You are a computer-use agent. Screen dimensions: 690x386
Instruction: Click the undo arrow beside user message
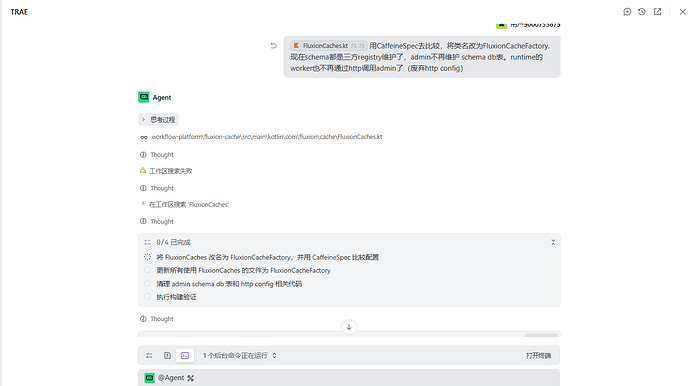274,45
